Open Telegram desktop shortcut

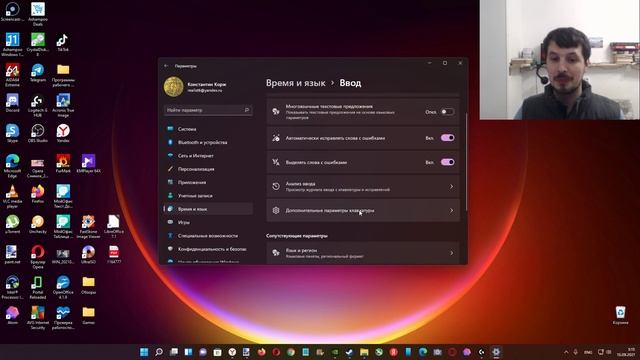point(38,73)
